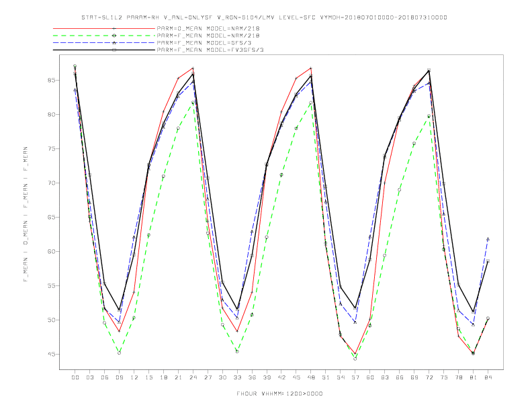Viewport: 532px width, 411px height.
Task: Click the FHOUR VHHMM:1200>0000 axis label
Action: coord(279,394)
